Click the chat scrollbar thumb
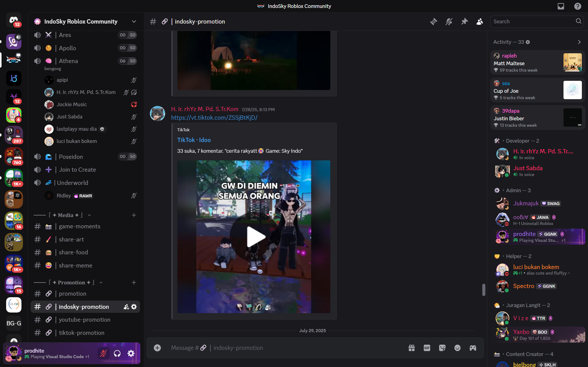588x367 pixels. pos(484,290)
